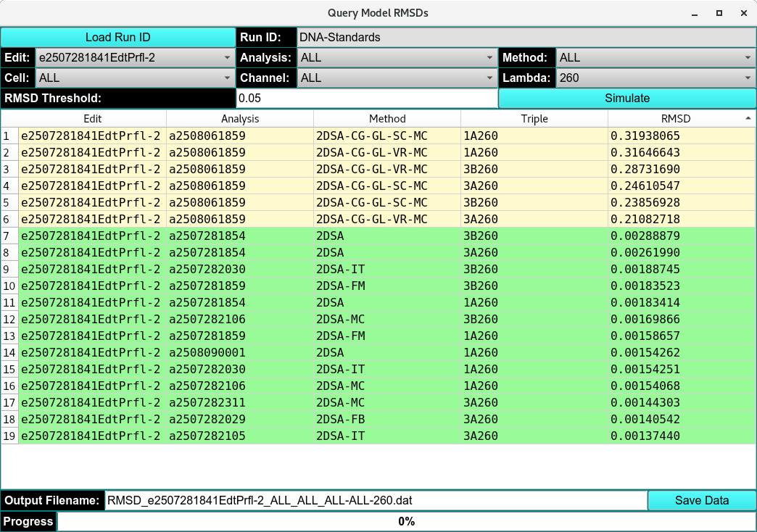
Task: Click the Load Run ID button
Action: pyautogui.click(x=117, y=37)
